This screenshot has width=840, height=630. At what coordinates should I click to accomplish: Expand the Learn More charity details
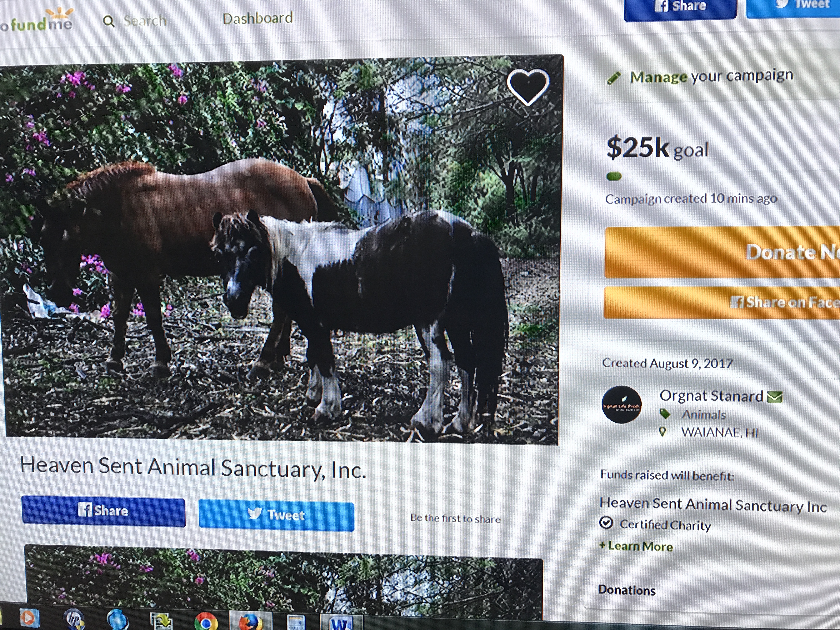(636, 546)
